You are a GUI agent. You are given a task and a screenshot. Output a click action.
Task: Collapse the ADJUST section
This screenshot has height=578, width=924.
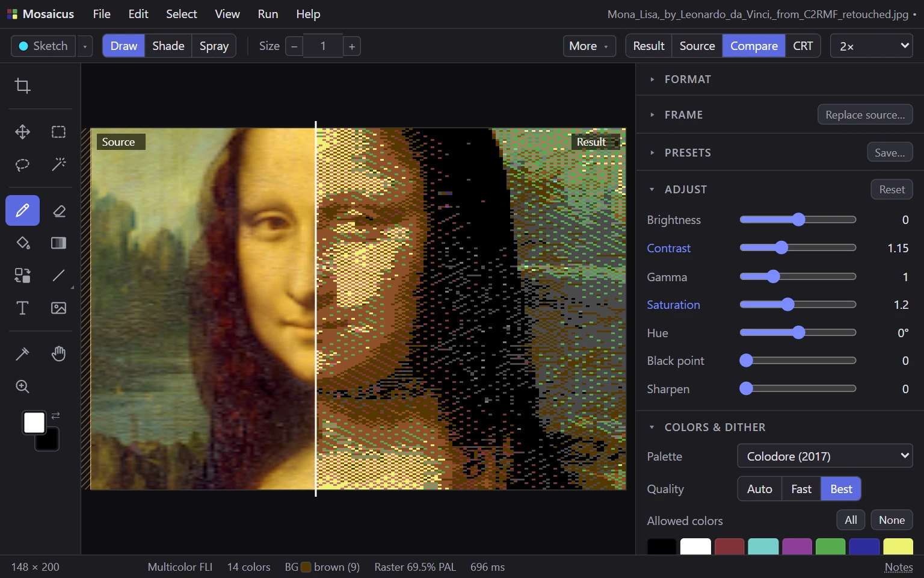tap(686, 189)
